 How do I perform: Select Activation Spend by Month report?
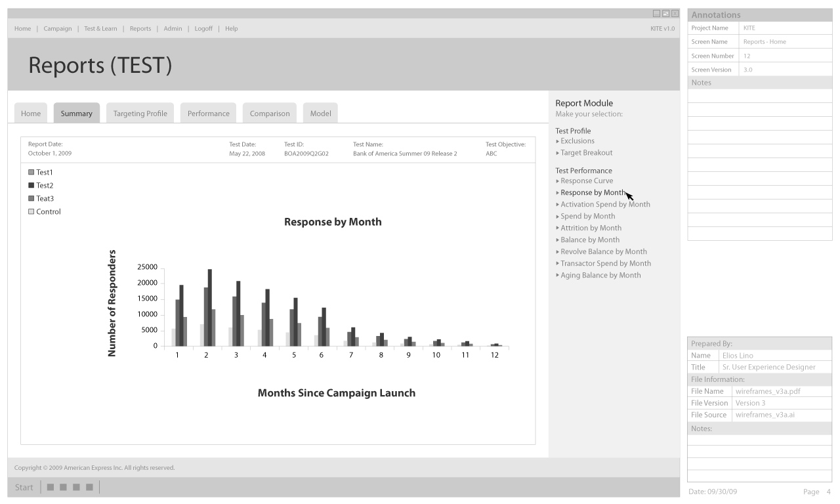click(605, 205)
